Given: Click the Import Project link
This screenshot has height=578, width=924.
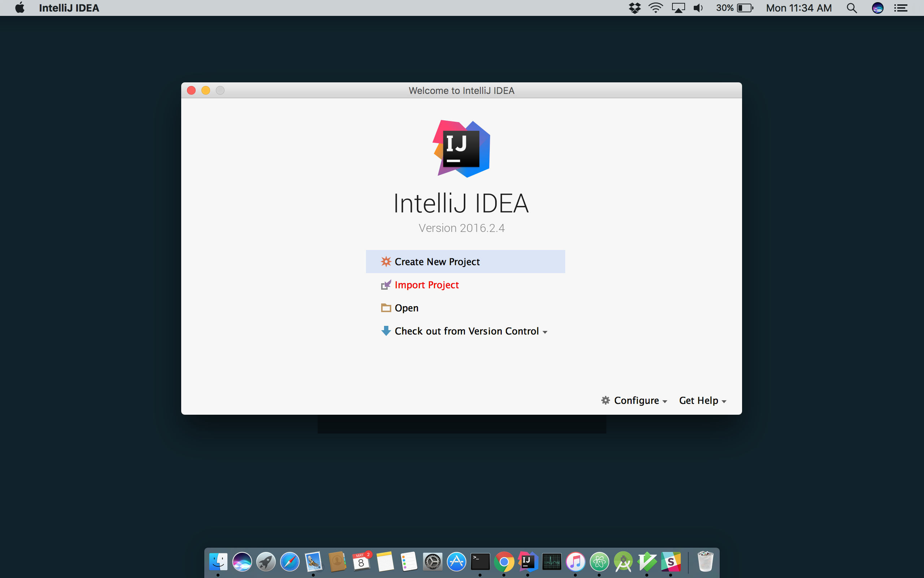Looking at the screenshot, I should 427,285.
